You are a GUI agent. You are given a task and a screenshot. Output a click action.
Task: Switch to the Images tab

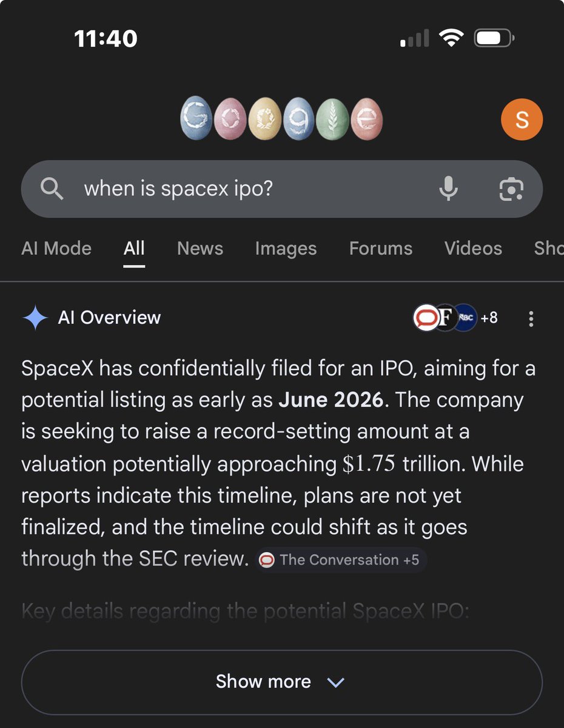[286, 248]
